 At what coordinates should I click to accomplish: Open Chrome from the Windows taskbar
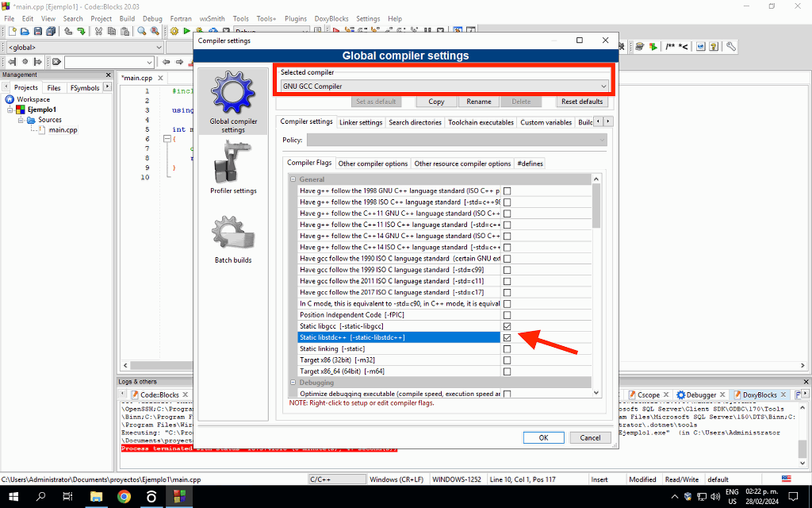(124, 497)
